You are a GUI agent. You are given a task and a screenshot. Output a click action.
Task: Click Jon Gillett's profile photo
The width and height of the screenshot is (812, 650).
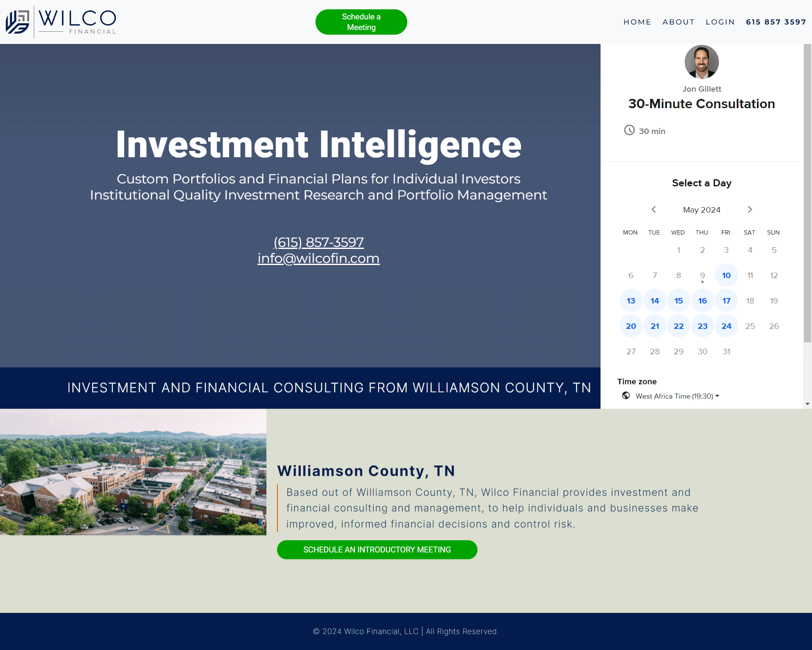[702, 62]
